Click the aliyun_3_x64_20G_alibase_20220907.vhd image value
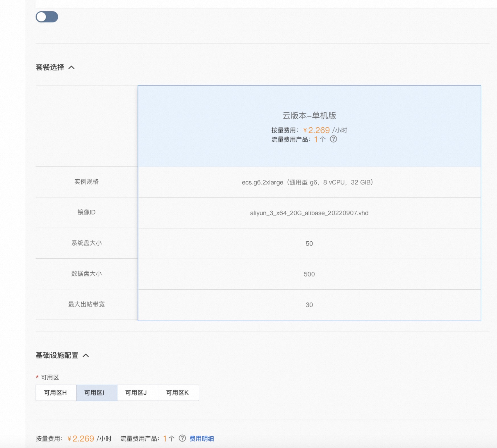 pyautogui.click(x=309, y=213)
